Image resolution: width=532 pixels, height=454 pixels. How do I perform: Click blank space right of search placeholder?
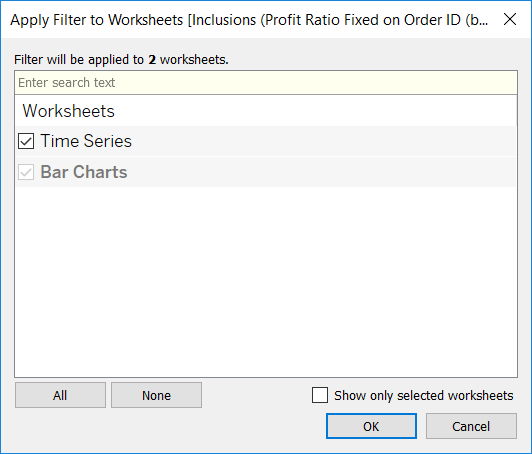pyautogui.click(x=316, y=82)
